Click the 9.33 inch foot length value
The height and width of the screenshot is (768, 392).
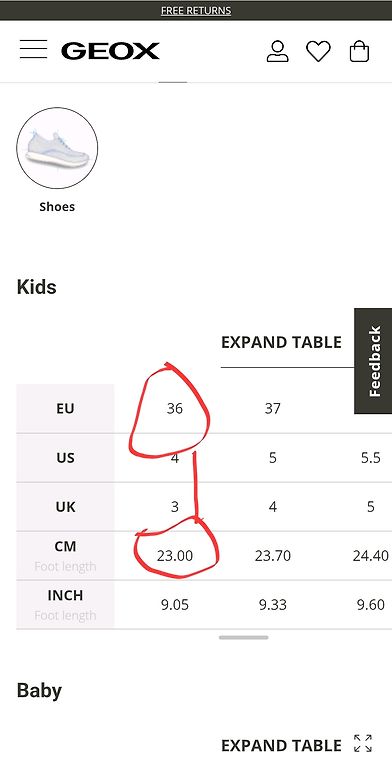pos(272,605)
